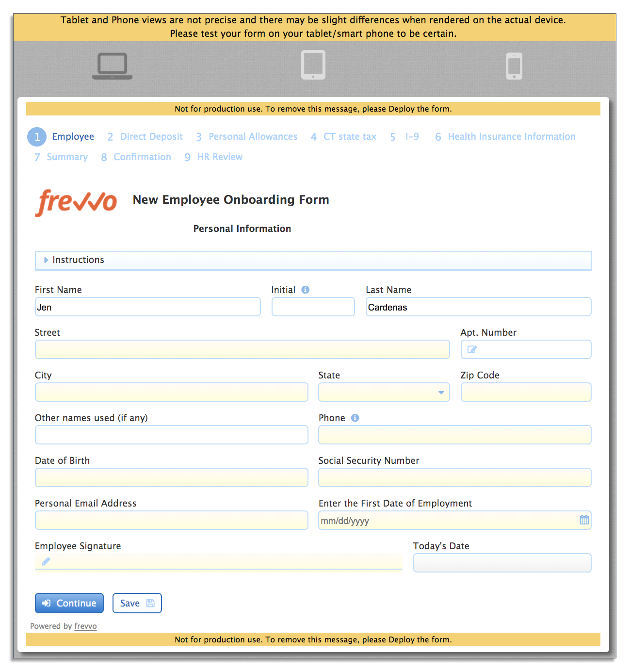This screenshot has width=630, height=672.
Task: Click the Last Name field
Action: [479, 307]
